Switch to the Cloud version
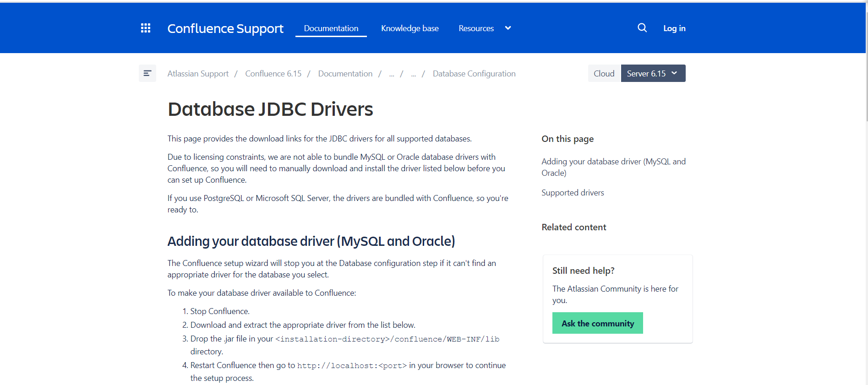The width and height of the screenshot is (868, 385). 604,73
